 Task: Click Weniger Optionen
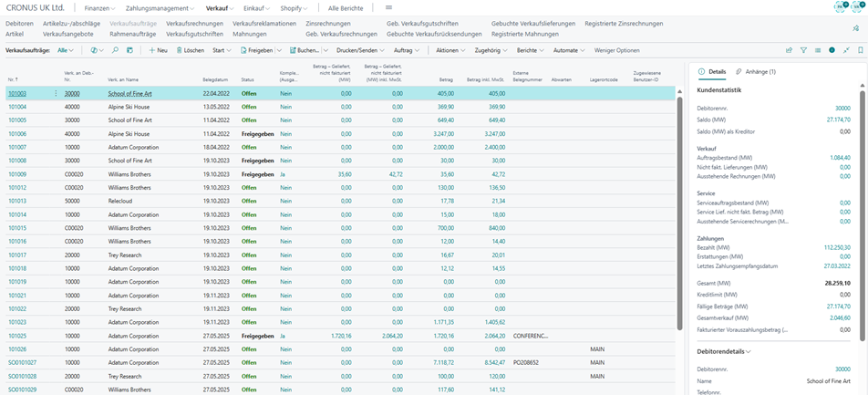point(616,50)
